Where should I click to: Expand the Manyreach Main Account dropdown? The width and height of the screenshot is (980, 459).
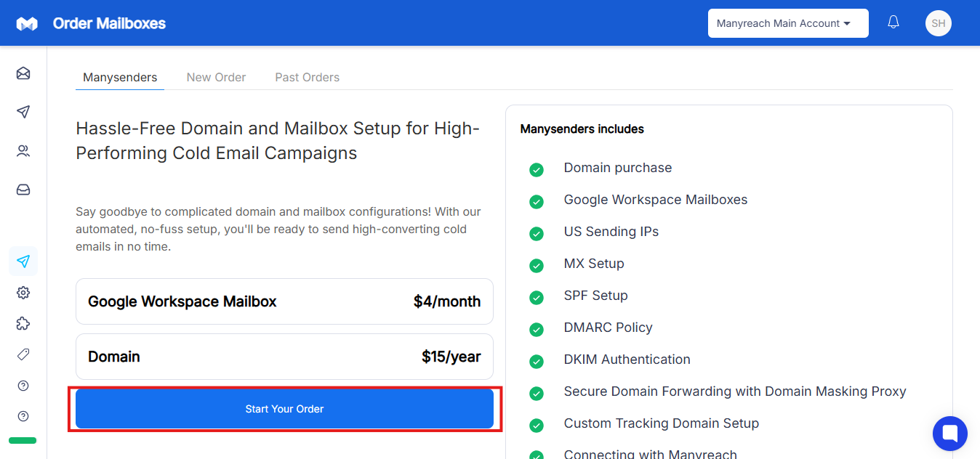click(x=788, y=23)
